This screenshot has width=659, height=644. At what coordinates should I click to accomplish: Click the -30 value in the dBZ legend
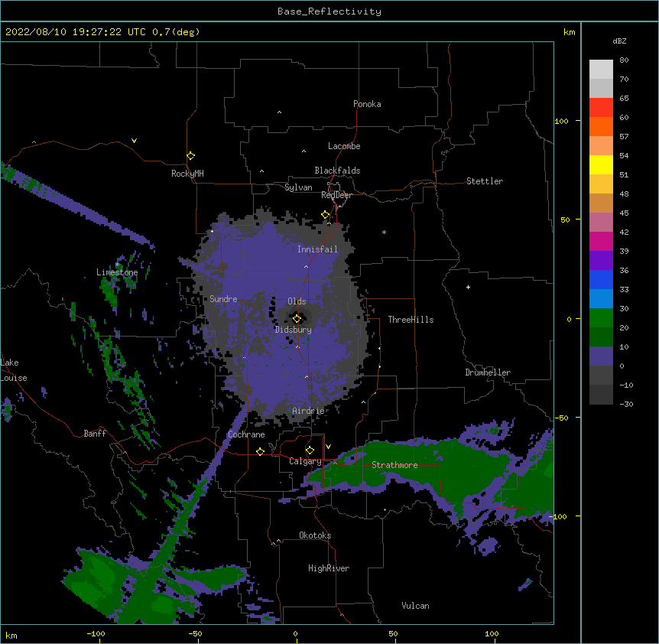626,404
